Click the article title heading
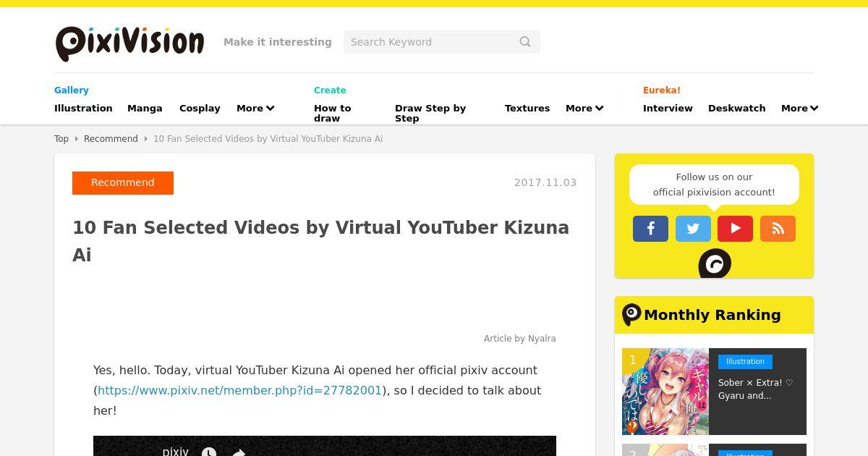Image resolution: width=868 pixels, height=456 pixels. pos(321,241)
